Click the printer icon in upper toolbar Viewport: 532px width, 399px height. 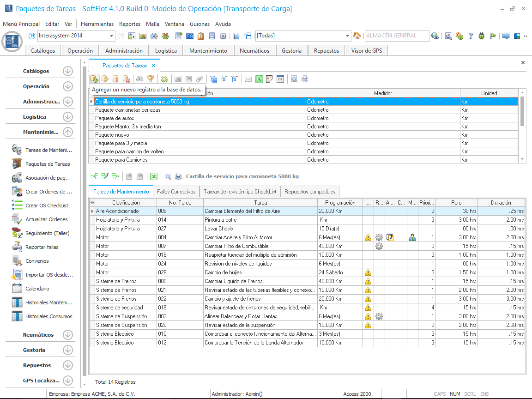coord(305,79)
